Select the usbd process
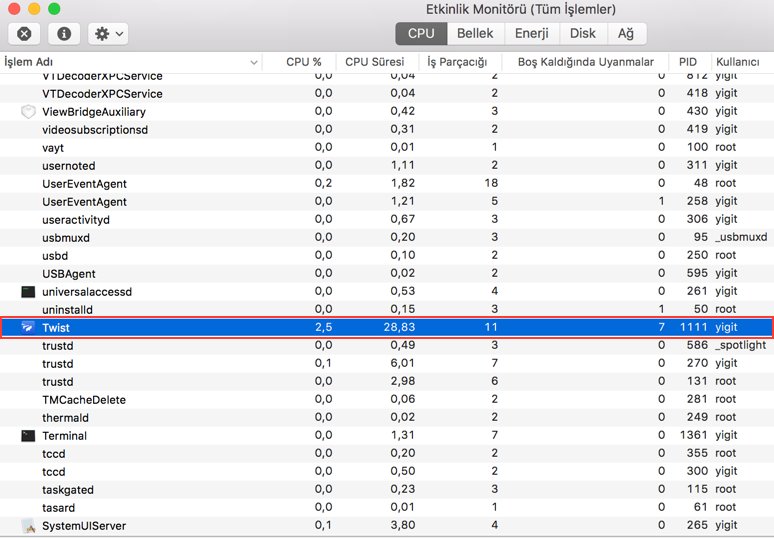774x538 pixels. tap(387, 255)
